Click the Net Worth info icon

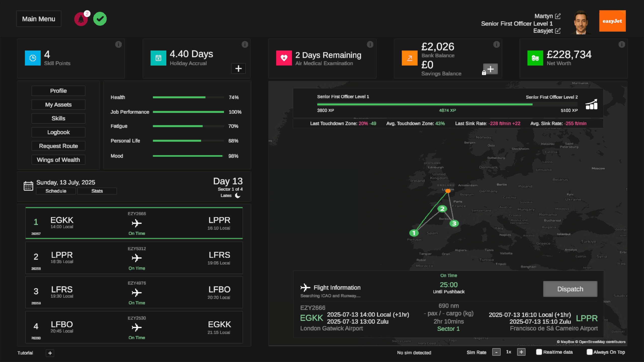coord(622,44)
